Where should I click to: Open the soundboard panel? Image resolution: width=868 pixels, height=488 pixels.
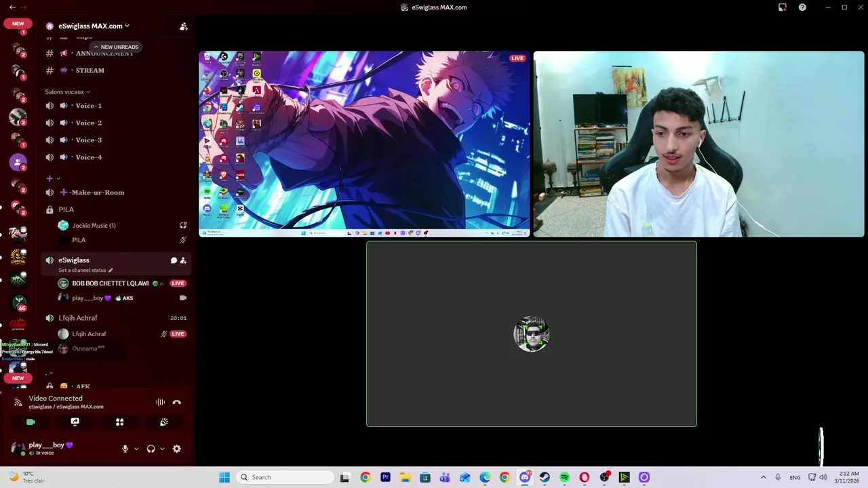tap(164, 422)
